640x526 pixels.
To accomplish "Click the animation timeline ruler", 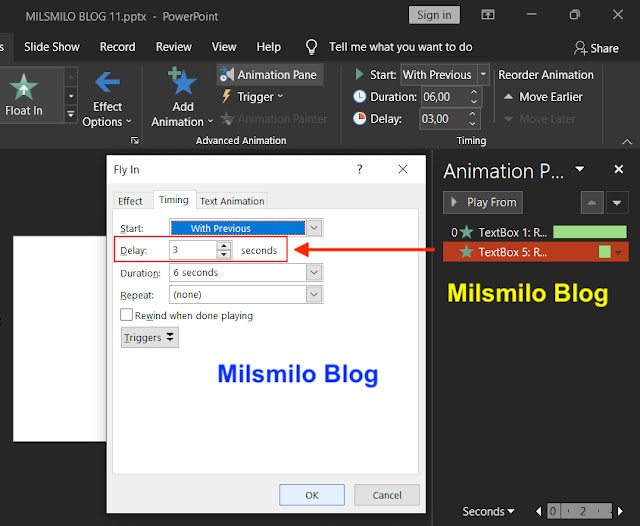I will (x=579, y=511).
